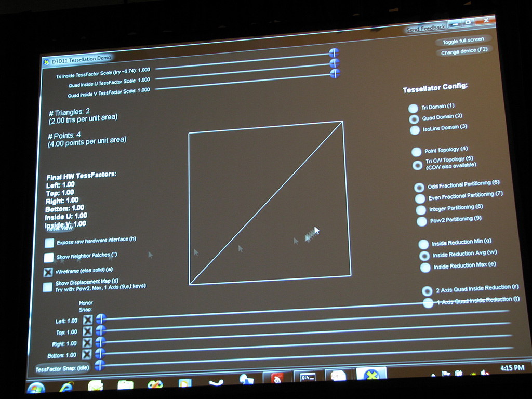
Task: Click Quad Inside V TessFactor Scale slider handle
Action: tap(335, 73)
